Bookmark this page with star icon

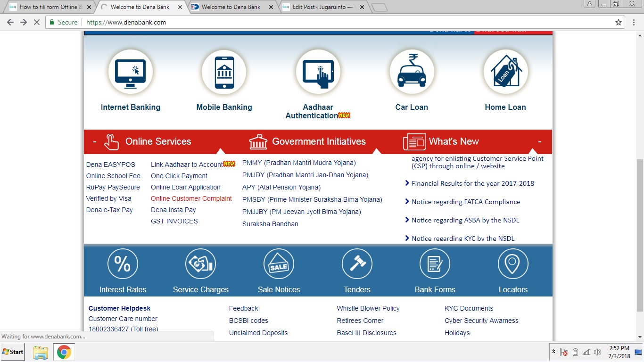click(x=619, y=22)
